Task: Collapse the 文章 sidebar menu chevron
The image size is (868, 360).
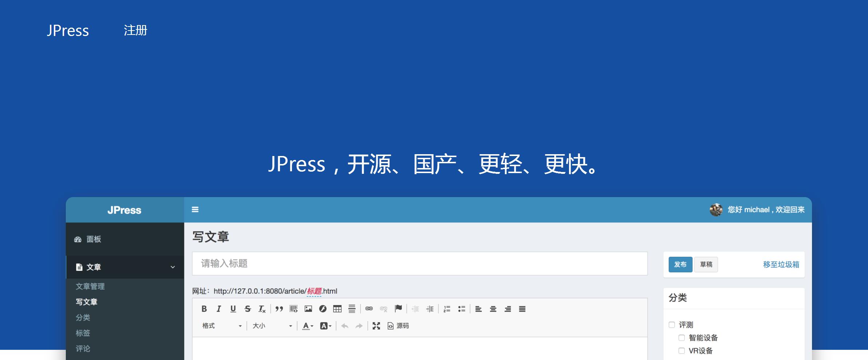Action: (173, 267)
